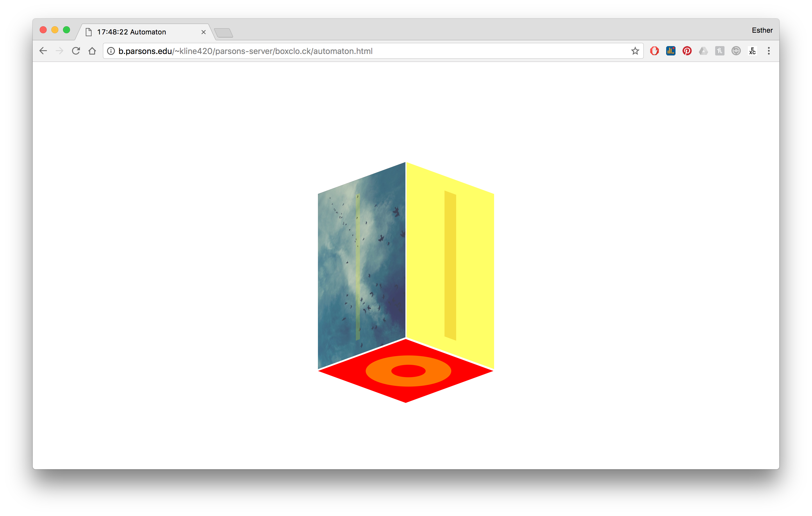Navigate back to the previous page
Image resolution: width=812 pixels, height=516 pixels.
point(43,51)
